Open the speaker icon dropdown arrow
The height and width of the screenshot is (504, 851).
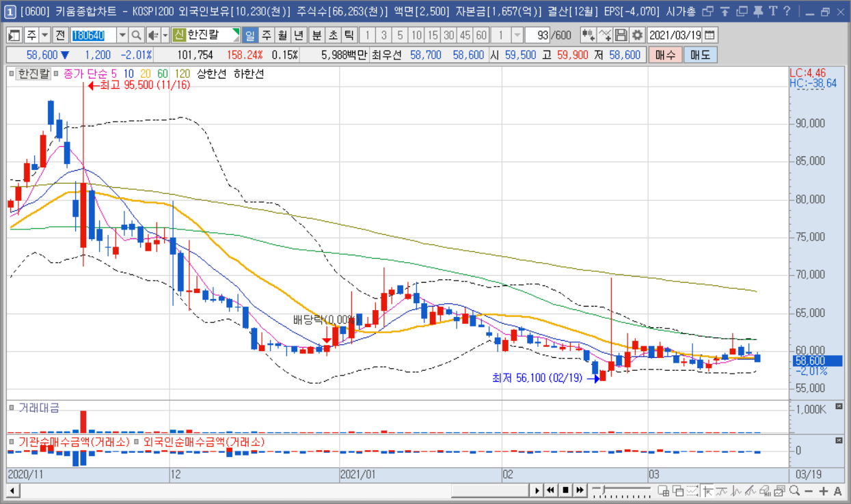[165, 35]
